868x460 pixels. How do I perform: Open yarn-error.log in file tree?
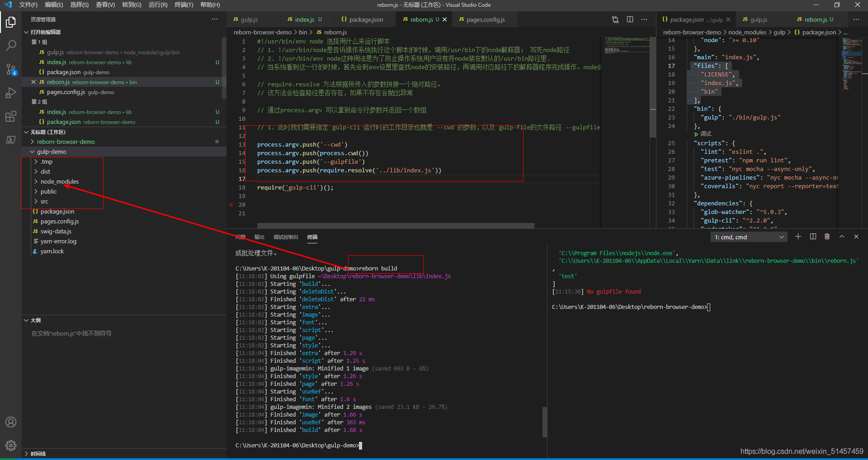pyautogui.click(x=58, y=242)
